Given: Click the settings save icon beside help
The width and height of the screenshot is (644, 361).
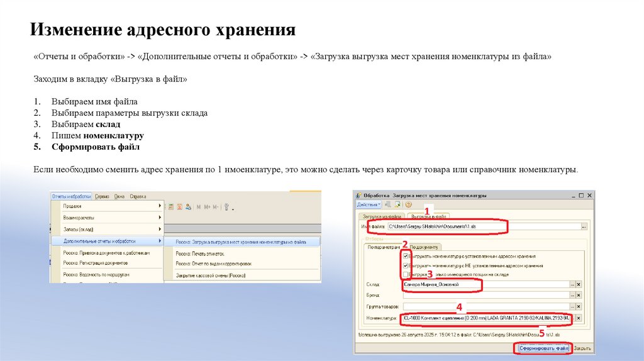Looking at the screenshot, I should 397,204.
